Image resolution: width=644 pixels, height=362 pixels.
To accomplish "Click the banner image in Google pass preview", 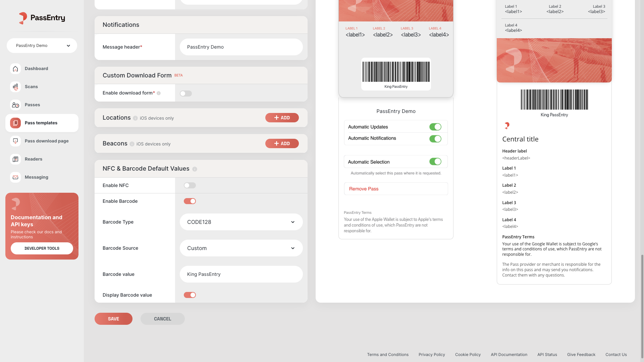I will 554,60.
